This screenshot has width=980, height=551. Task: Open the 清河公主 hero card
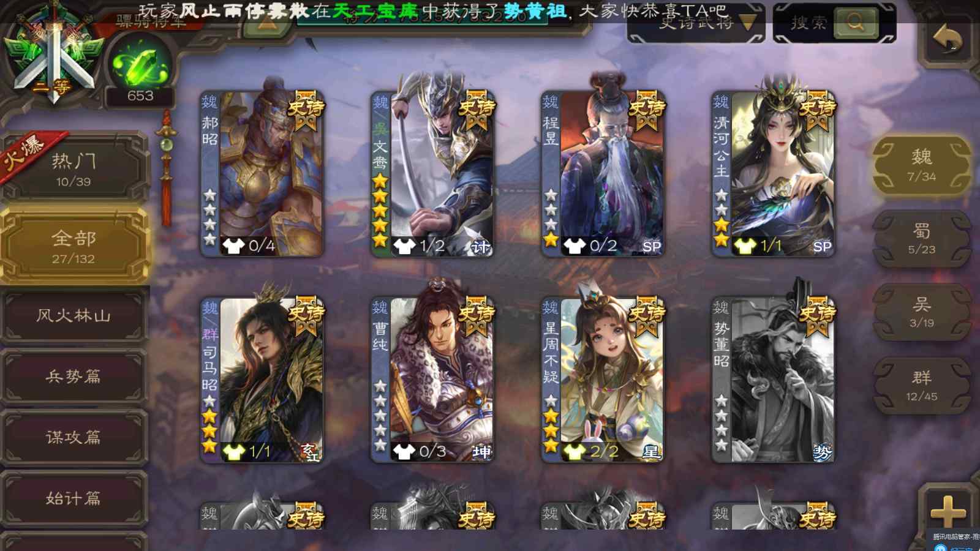pos(773,173)
